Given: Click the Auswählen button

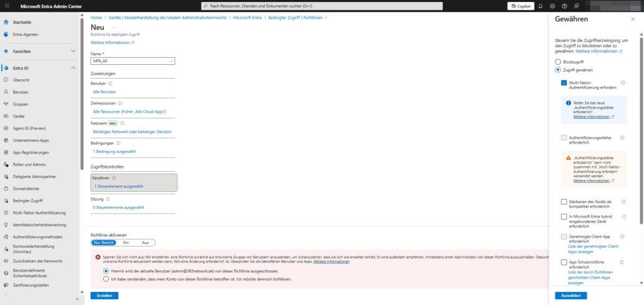Looking at the screenshot, I should click(571, 296).
